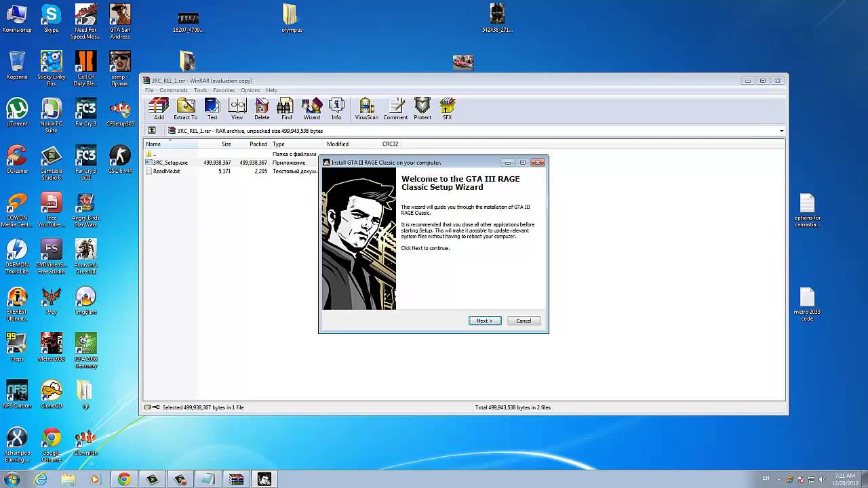Select 'metro 2033 code' file on desktop

[807, 305]
